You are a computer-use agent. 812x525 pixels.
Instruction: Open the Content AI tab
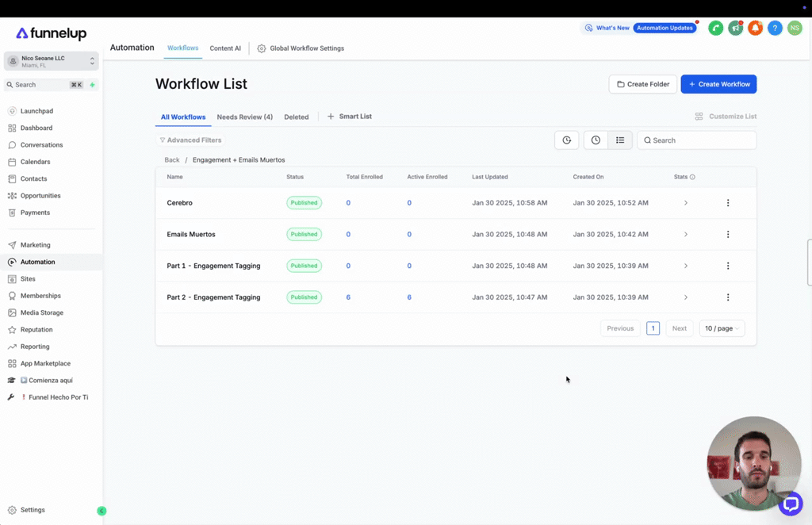pyautogui.click(x=225, y=48)
